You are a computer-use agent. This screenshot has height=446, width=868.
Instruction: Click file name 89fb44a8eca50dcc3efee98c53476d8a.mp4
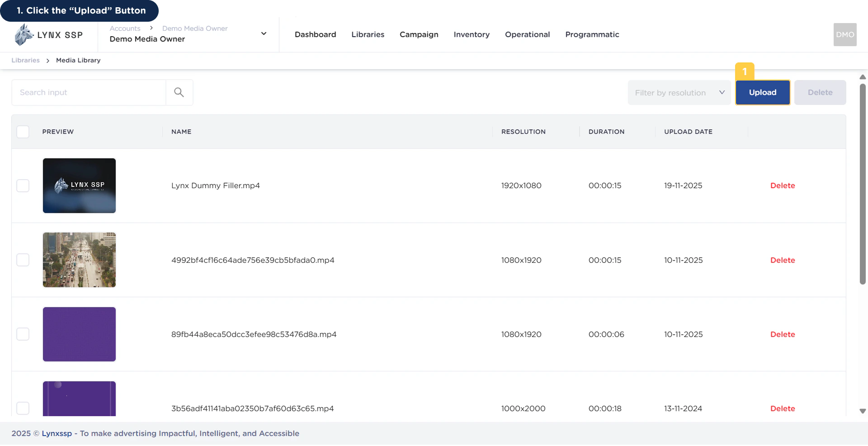pyautogui.click(x=254, y=334)
